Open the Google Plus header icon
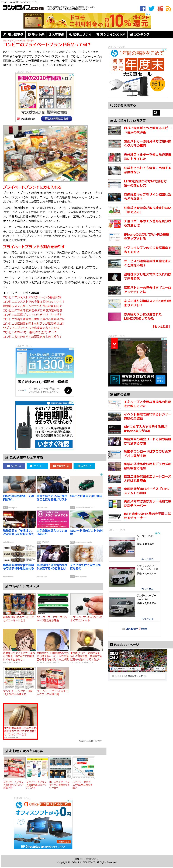Screen dimensions: 173x868 click(x=160, y=8)
